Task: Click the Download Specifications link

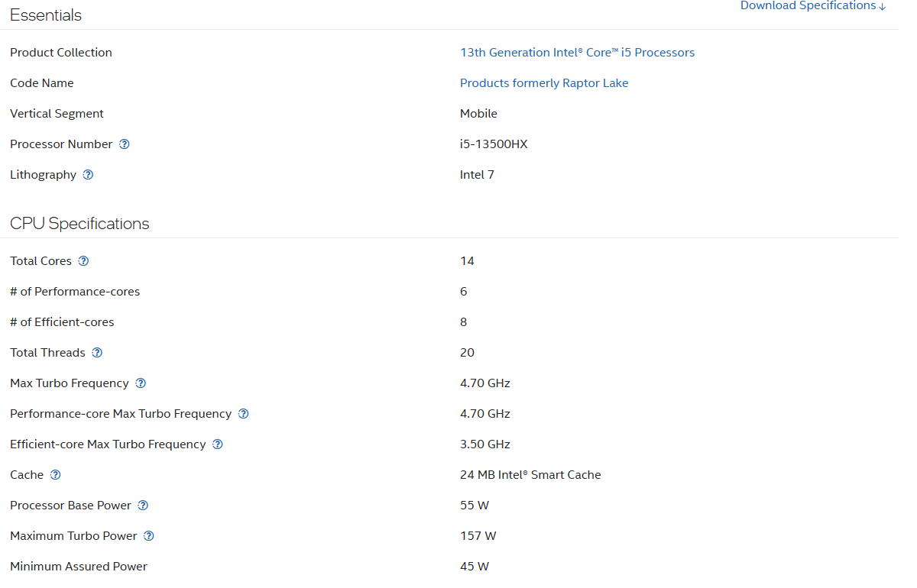Action: [812, 6]
